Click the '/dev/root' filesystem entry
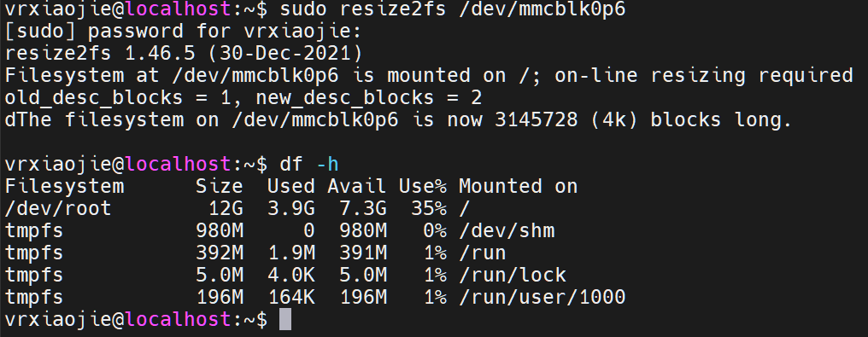868x337 pixels. pos(58,208)
